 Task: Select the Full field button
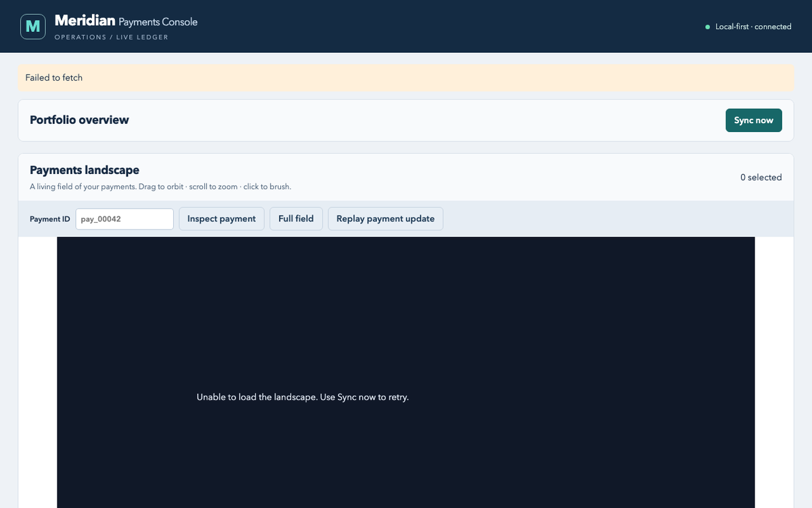(x=296, y=219)
